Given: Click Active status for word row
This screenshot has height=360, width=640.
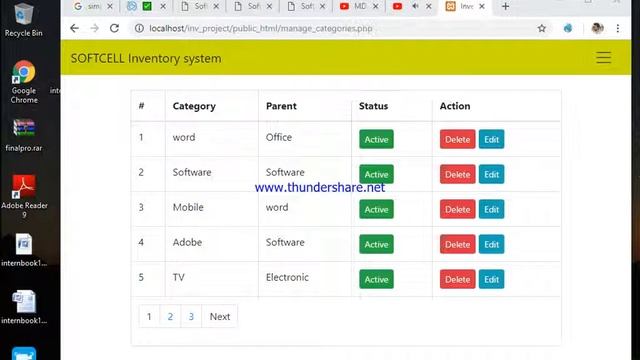Looking at the screenshot, I should pos(376,139).
